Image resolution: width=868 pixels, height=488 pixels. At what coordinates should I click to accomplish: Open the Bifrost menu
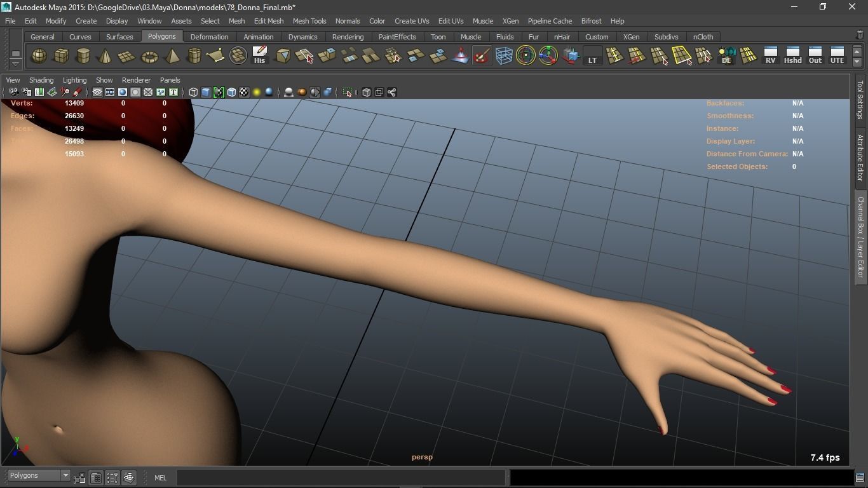pos(591,21)
